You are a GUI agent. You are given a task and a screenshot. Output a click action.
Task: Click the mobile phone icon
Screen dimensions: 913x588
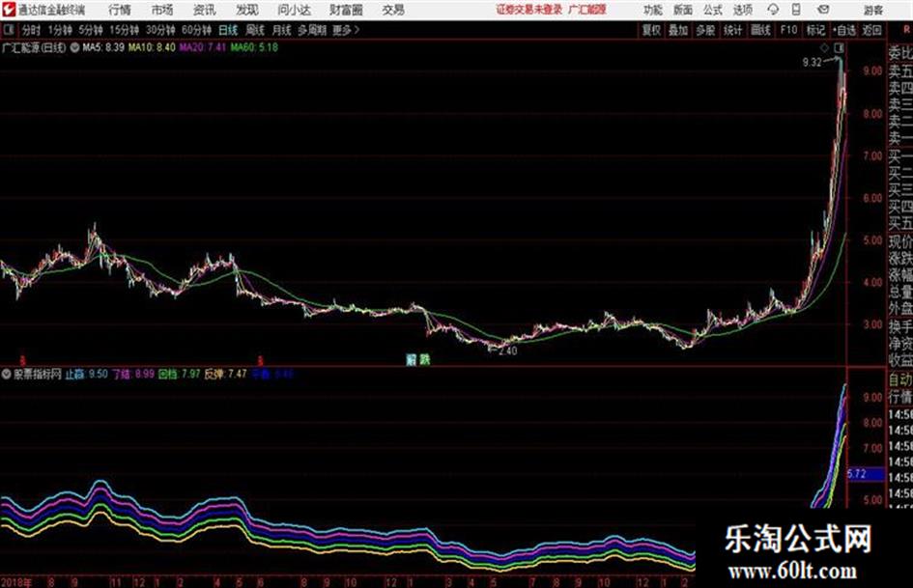tap(796, 10)
